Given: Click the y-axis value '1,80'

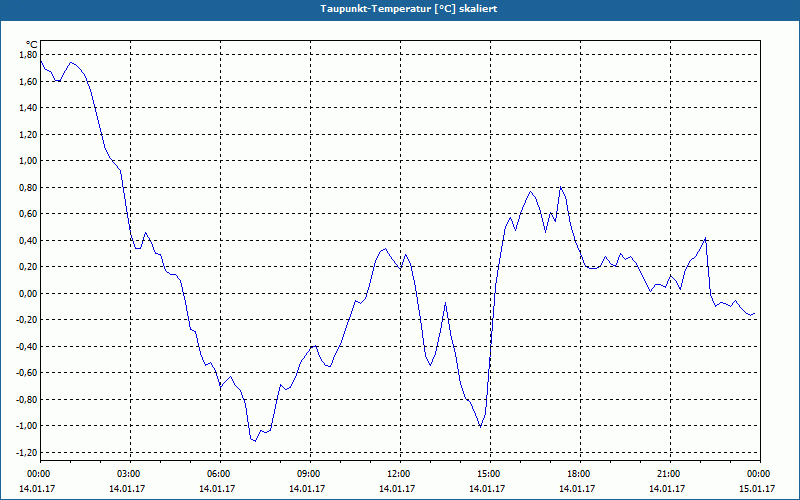Looking at the screenshot, I should pos(28,55).
